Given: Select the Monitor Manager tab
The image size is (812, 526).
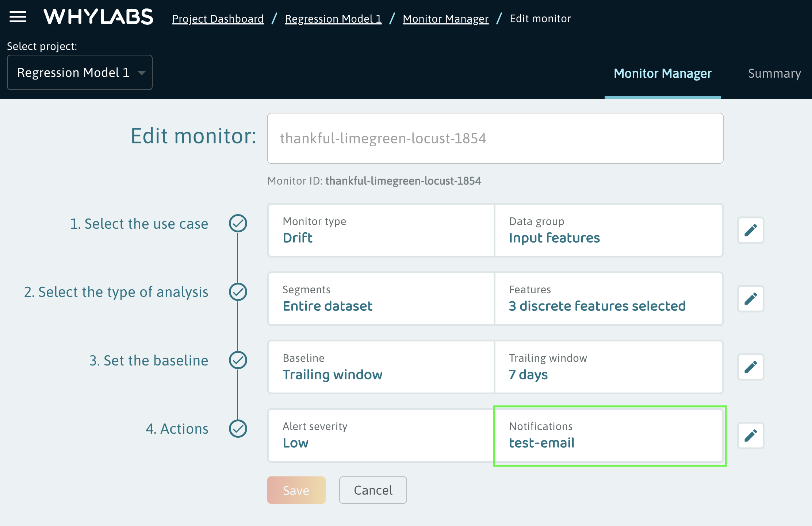Looking at the screenshot, I should [662, 73].
